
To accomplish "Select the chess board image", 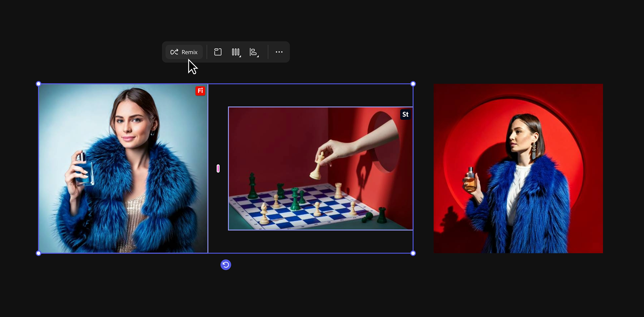I will pos(320,168).
